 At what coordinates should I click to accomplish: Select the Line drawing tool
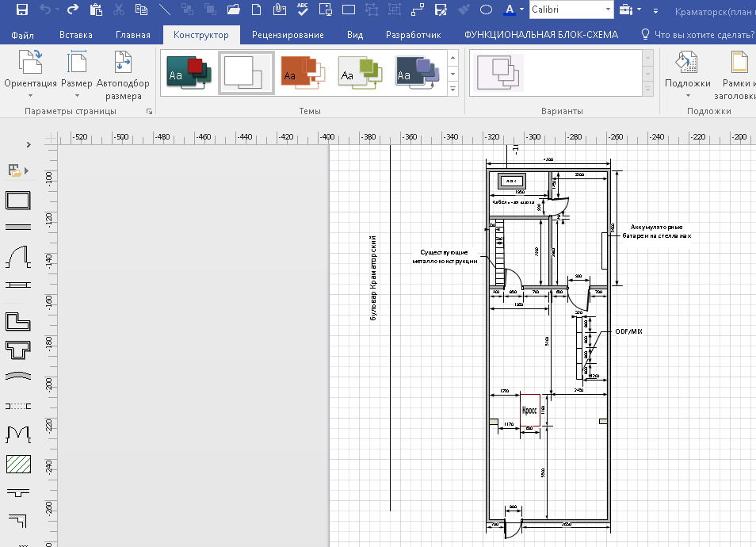click(164, 10)
